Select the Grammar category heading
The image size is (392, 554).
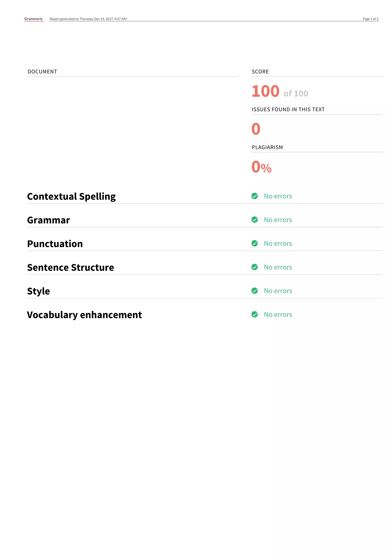(x=48, y=220)
